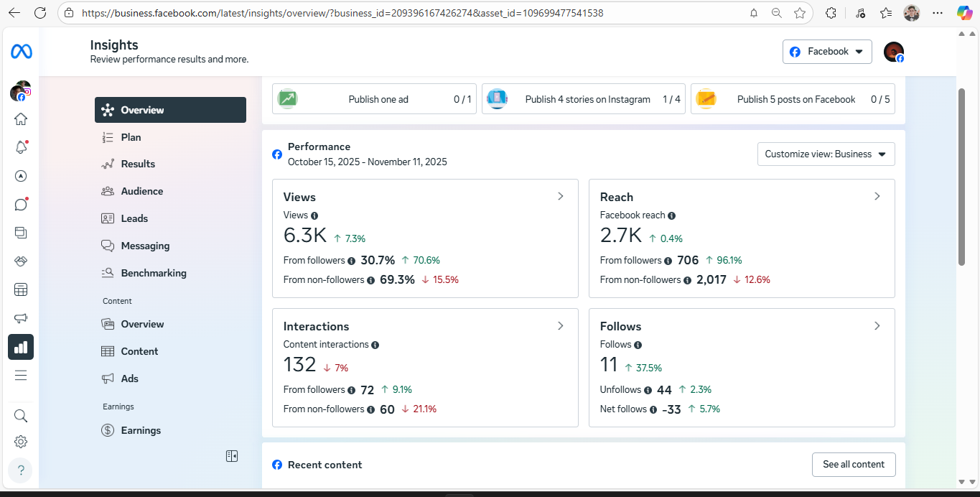The height and width of the screenshot is (497, 980).
Task: Select Overview in Insights navigation
Action: (170, 110)
